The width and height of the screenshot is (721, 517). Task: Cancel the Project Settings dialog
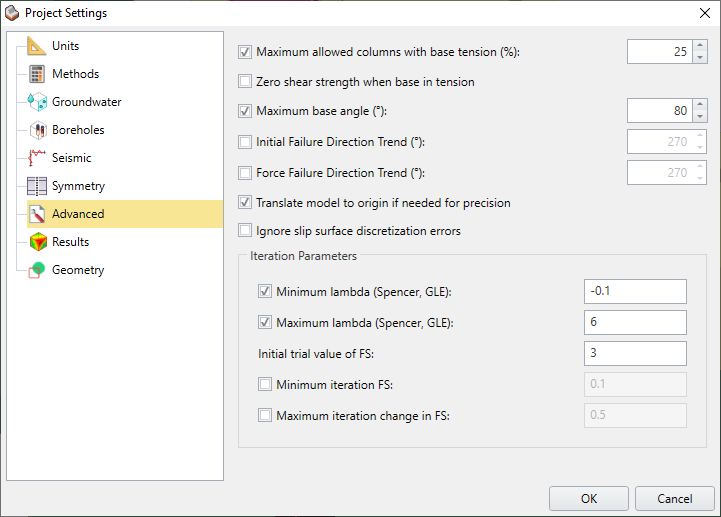[x=674, y=499]
